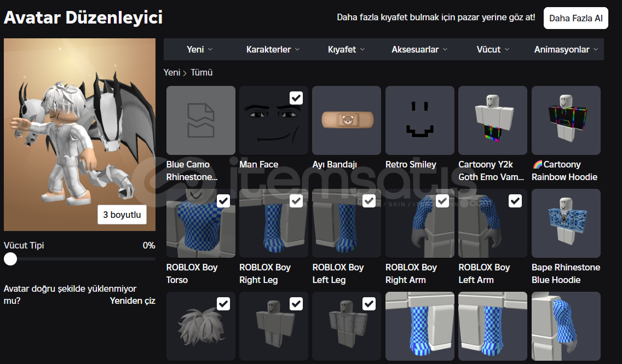
Task: Toggle the gray hair item checkbox
Action: point(223,304)
